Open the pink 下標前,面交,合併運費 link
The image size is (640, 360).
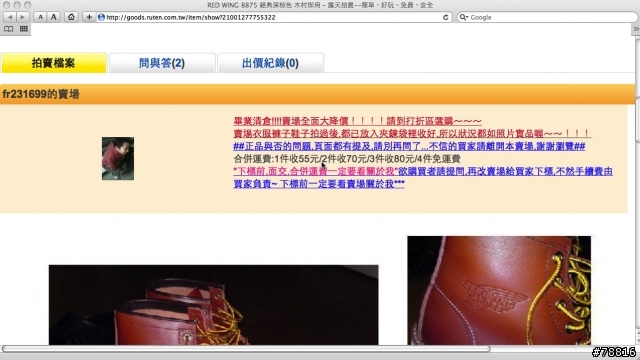316,171
